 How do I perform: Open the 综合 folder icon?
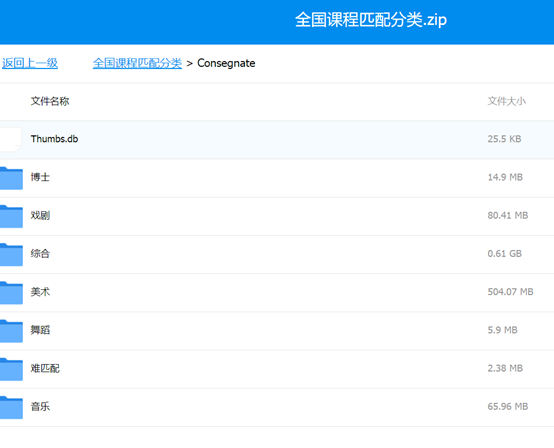[x=11, y=254]
